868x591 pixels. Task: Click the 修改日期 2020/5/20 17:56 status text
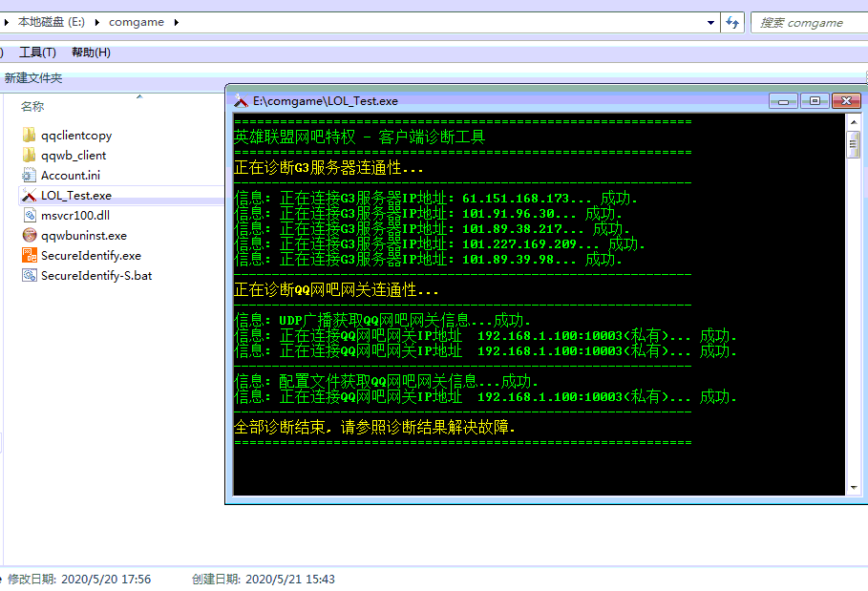[79, 580]
